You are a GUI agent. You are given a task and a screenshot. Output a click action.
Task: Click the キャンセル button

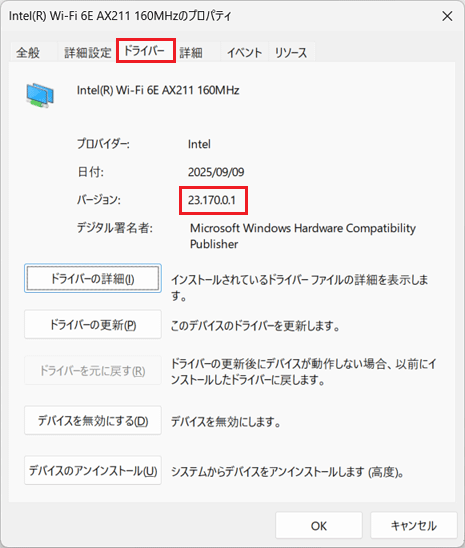pos(414,526)
